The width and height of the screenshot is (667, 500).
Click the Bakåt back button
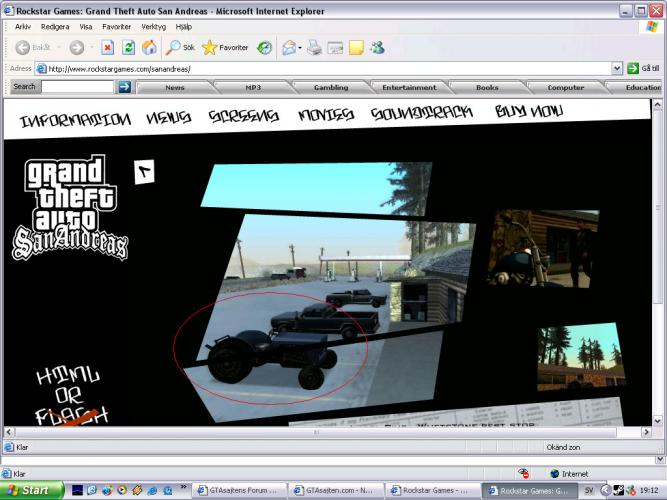(33, 47)
